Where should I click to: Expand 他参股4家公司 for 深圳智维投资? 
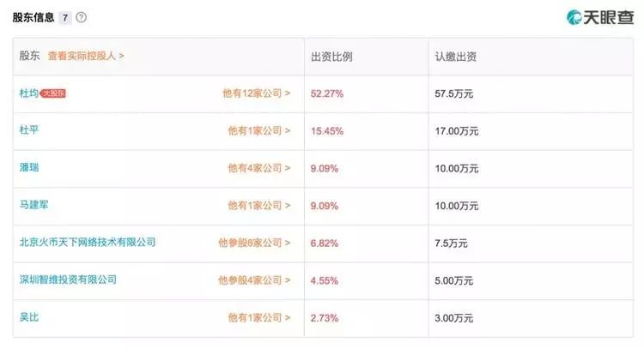(x=253, y=280)
